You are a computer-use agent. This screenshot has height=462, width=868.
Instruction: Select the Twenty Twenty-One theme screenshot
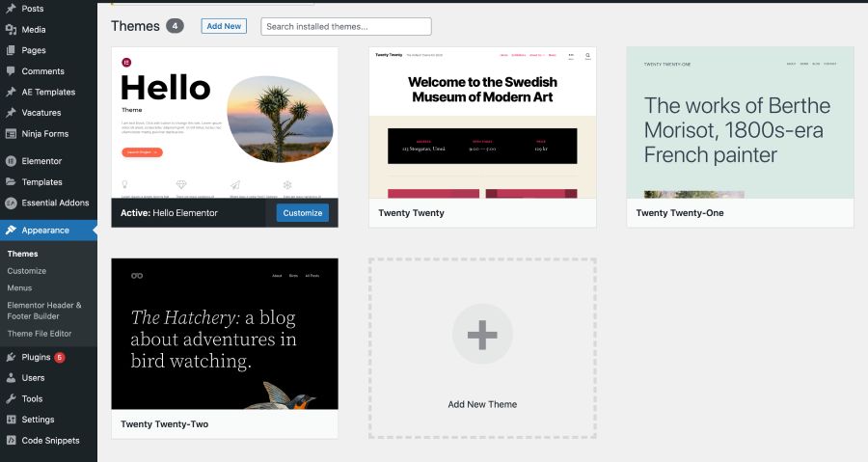(740, 122)
